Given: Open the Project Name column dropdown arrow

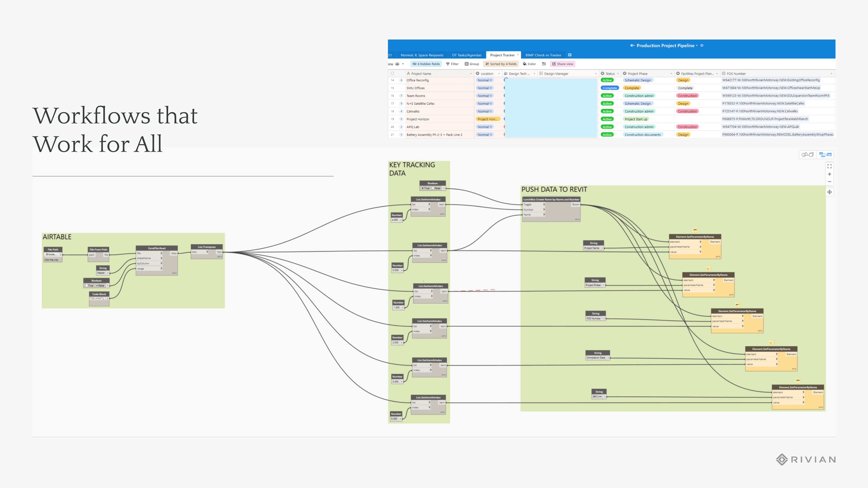Looking at the screenshot, I should [x=471, y=74].
